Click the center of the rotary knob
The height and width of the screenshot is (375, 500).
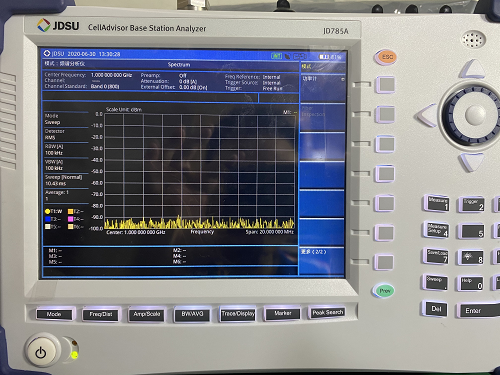475,114
